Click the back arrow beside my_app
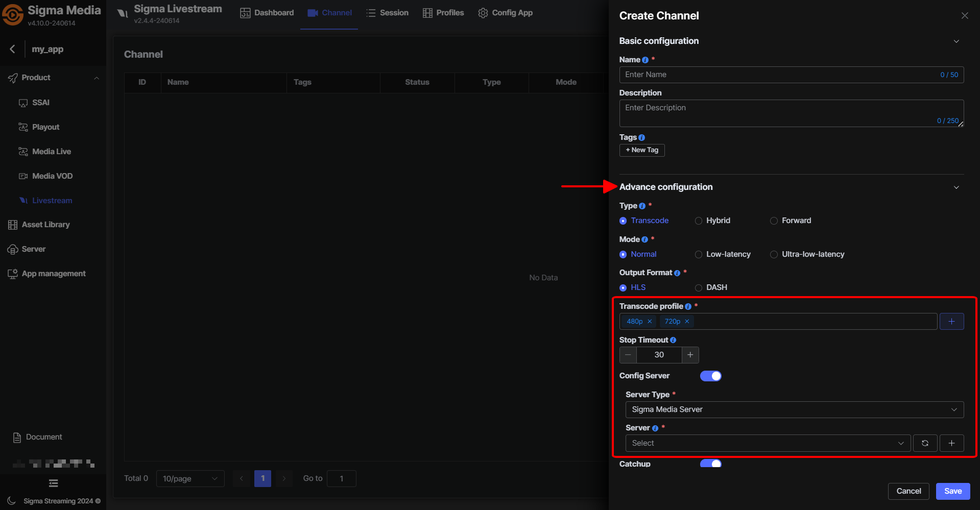The width and height of the screenshot is (980, 510). (13, 49)
